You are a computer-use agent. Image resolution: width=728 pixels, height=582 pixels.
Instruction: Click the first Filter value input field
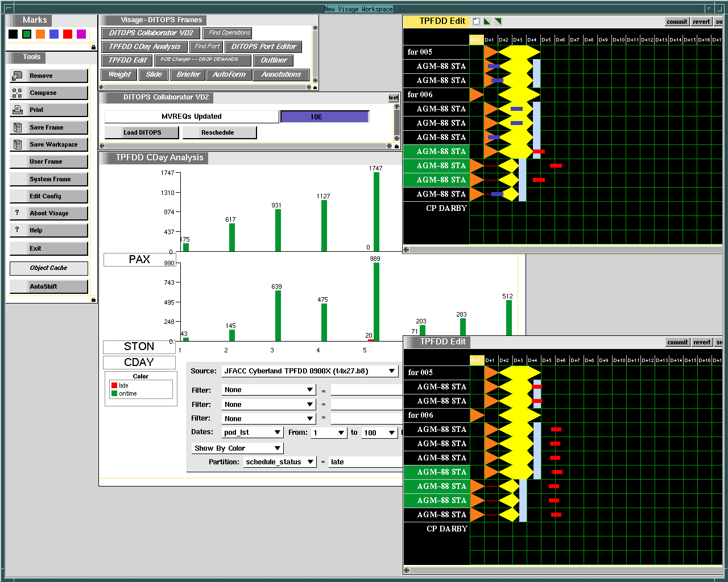(x=366, y=390)
